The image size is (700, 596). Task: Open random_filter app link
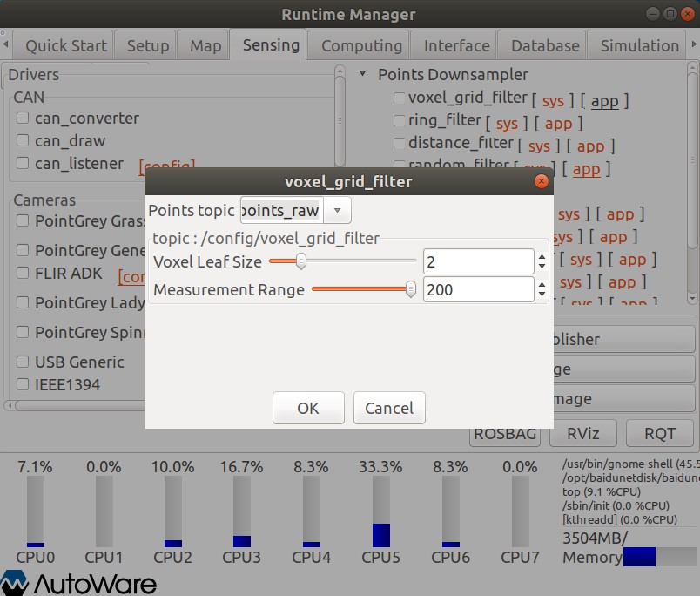pyautogui.click(x=586, y=170)
